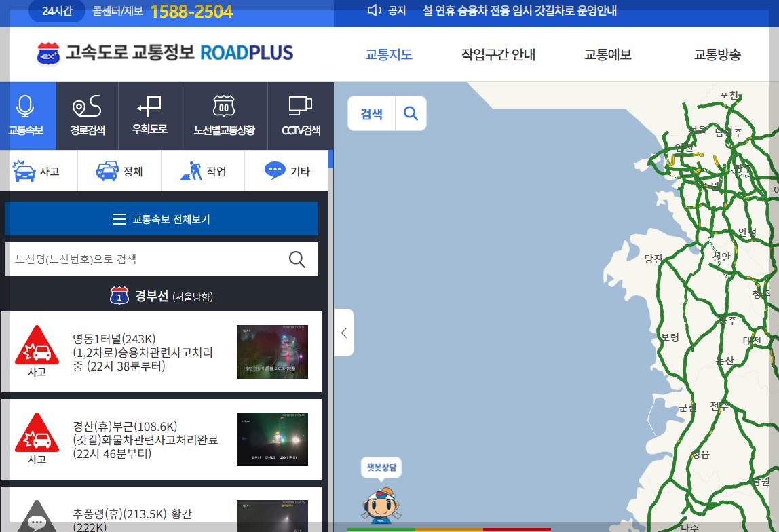The width and height of the screenshot is (779, 532).
Task: Click the chatbot mascot character
Action: 381,506
